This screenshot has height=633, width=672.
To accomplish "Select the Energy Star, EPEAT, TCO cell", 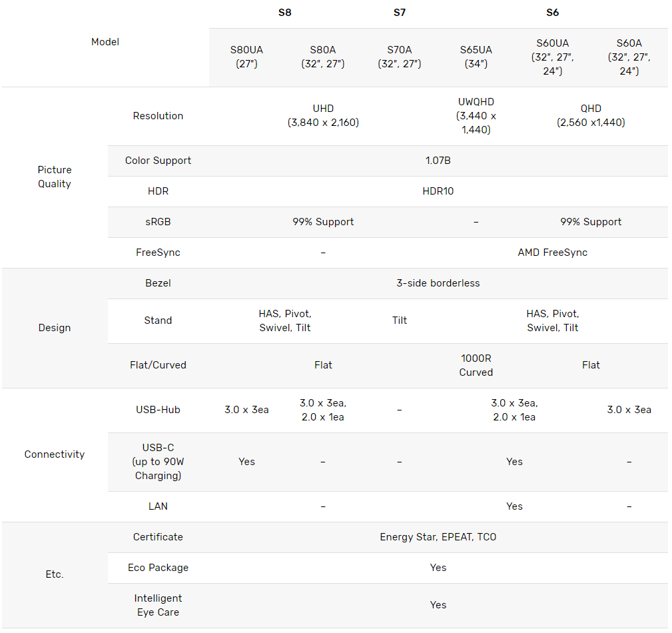I will [x=438, y=537].
